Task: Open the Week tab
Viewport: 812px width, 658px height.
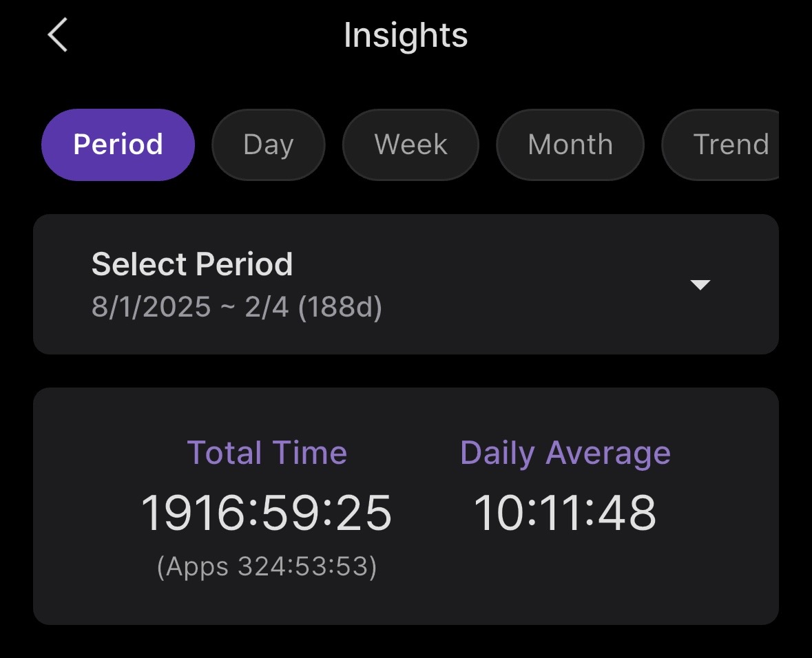Action: tap(410, 145)
